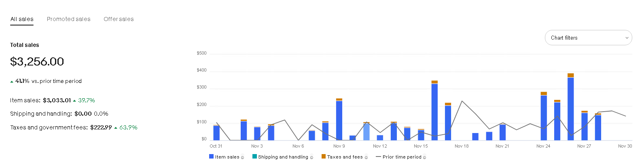Click the Item sales $3,033.01 amount
Image resolution: width=644 pixels, height=165 pixels.
[x=57, y=100]
